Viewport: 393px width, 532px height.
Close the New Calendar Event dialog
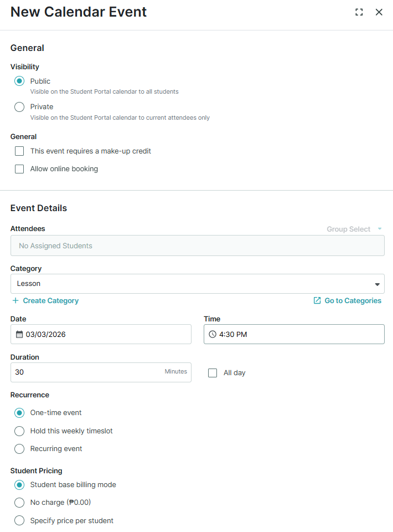(x=379, y=12)
